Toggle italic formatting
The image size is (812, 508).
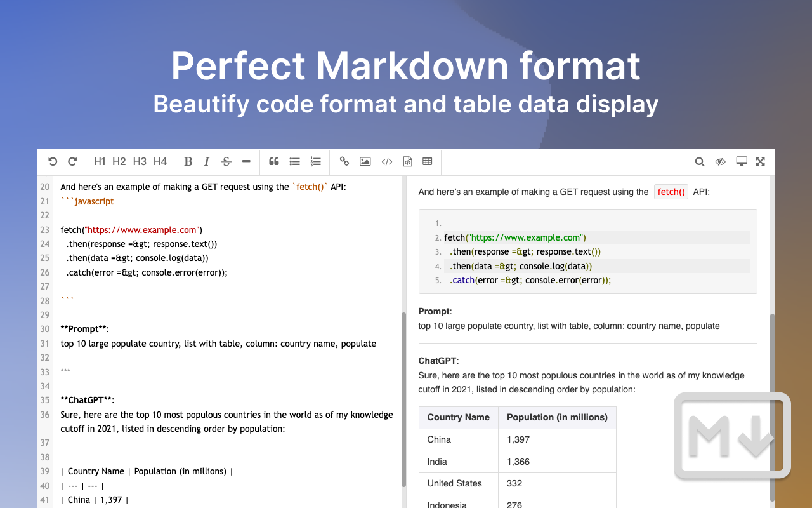(207, 162)
